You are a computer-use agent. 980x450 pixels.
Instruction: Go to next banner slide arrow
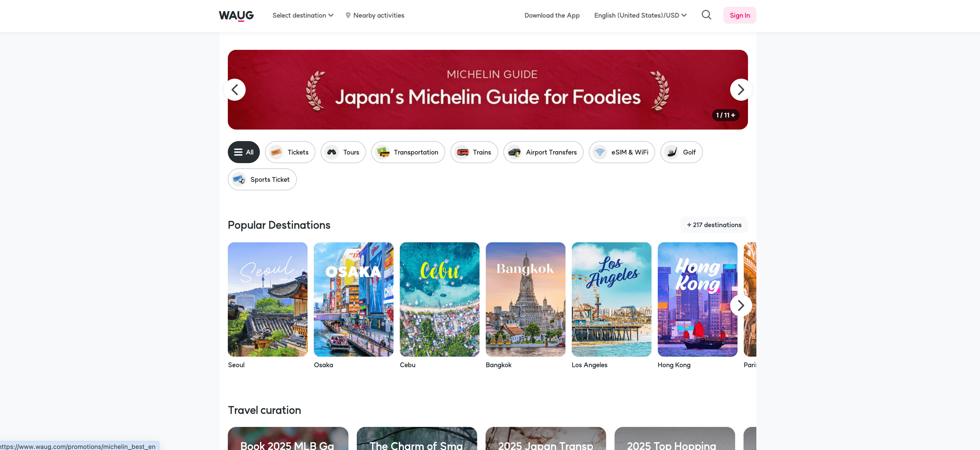740,90
